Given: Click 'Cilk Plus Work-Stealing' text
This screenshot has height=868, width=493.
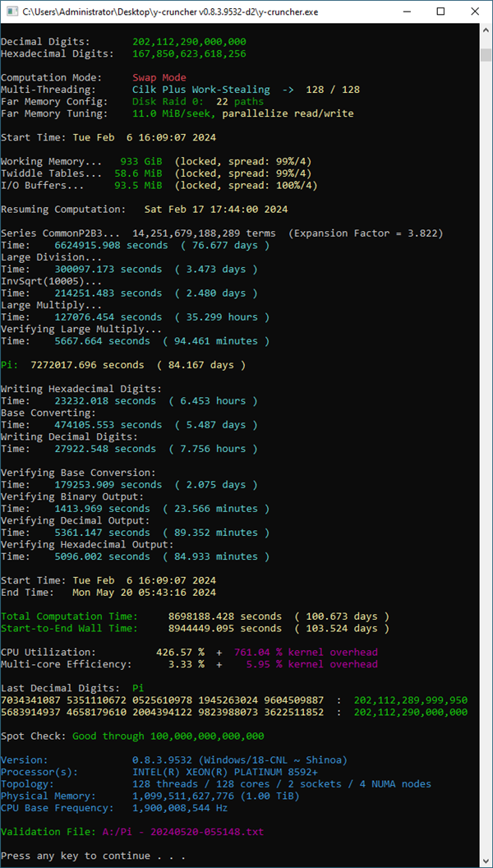Looking at the screenshot, I should (201, 90).
